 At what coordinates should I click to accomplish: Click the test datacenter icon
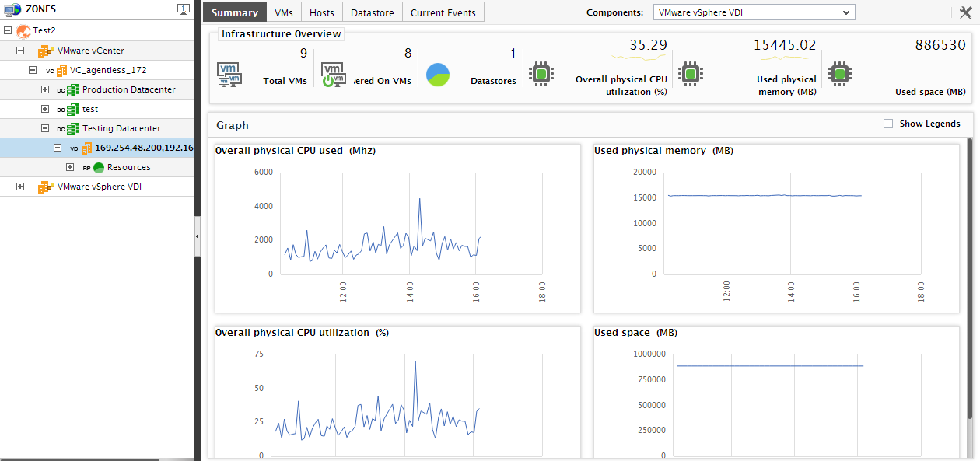[x=73, y=109]
